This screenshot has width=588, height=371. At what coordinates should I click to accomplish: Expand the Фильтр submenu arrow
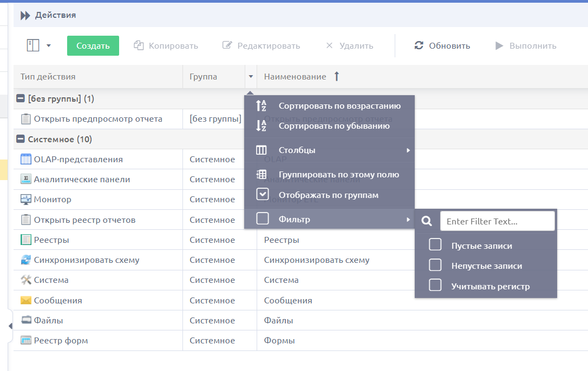(x=408, y=220)
